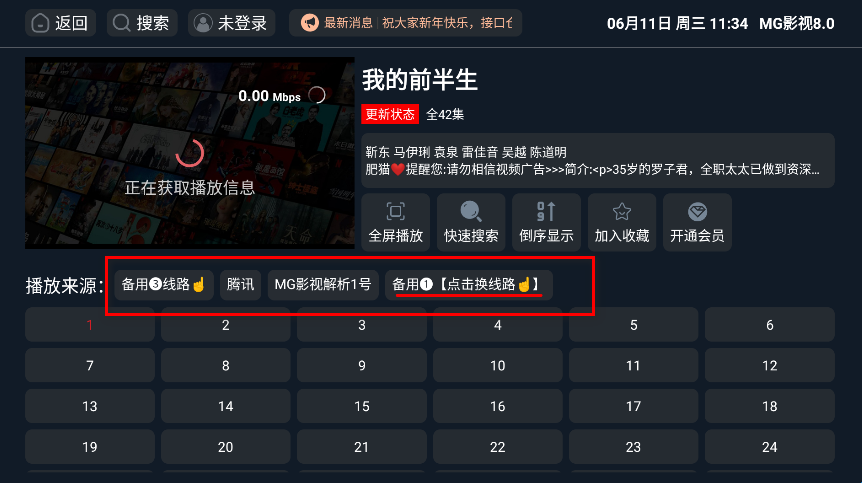Click the 更新状态 red status badge
Viewport: 862px width, 483px height.
coord(390,114)
